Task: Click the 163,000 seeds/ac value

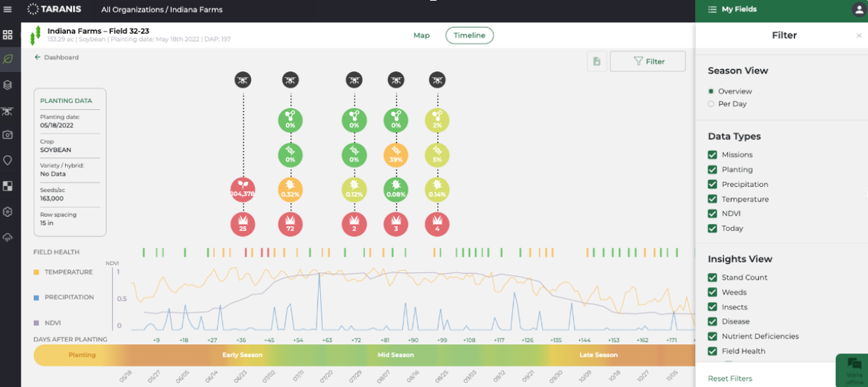Action: pyautogui.click(x=51, y=199)
